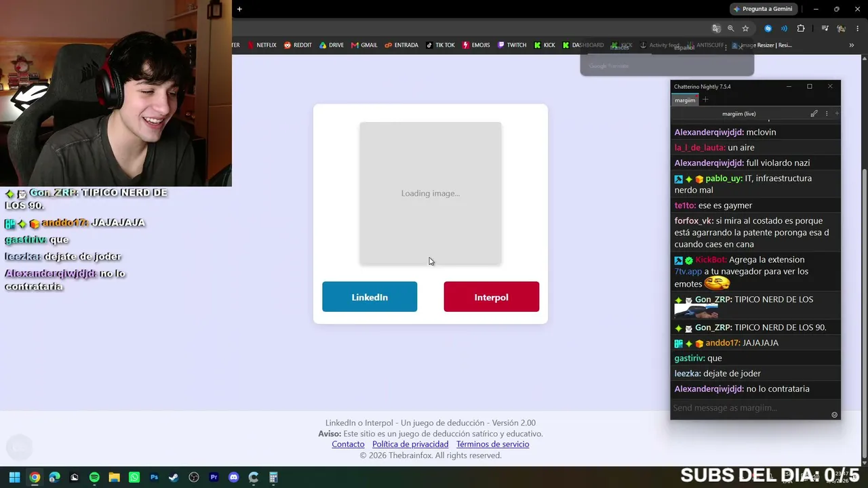Select the margiim tab in Chatterino
Screen dimensions: 868x488
click(x=685, y=100)
